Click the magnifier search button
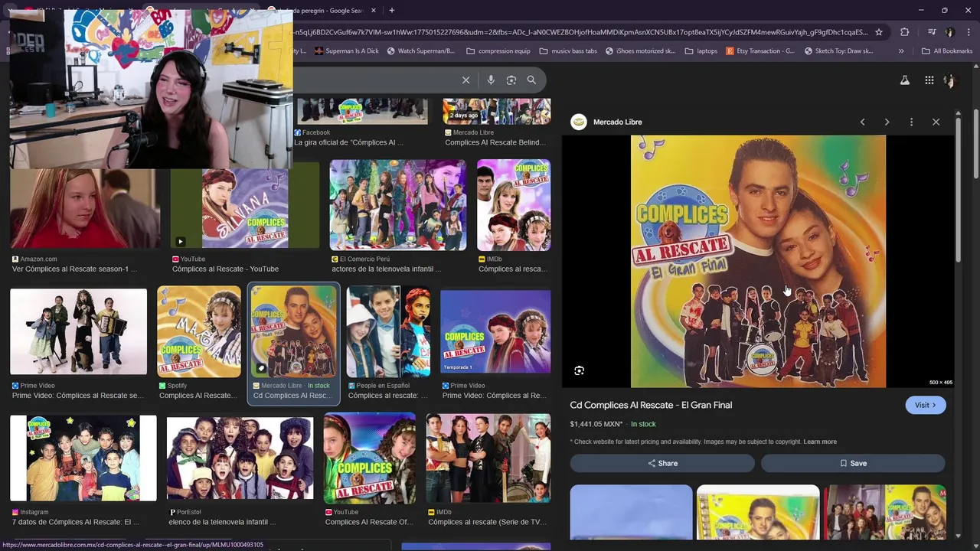Screen dimensions: 980x551 pyautogui.click(x=531, y=80)
